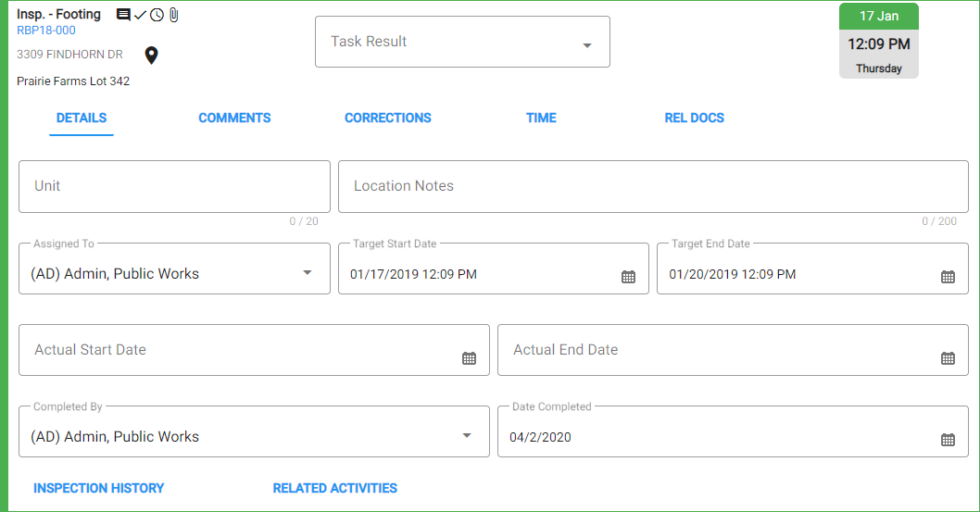This screenshot has height=512, width=980.
Task: Click the map pin location icon
Action: 151,56
